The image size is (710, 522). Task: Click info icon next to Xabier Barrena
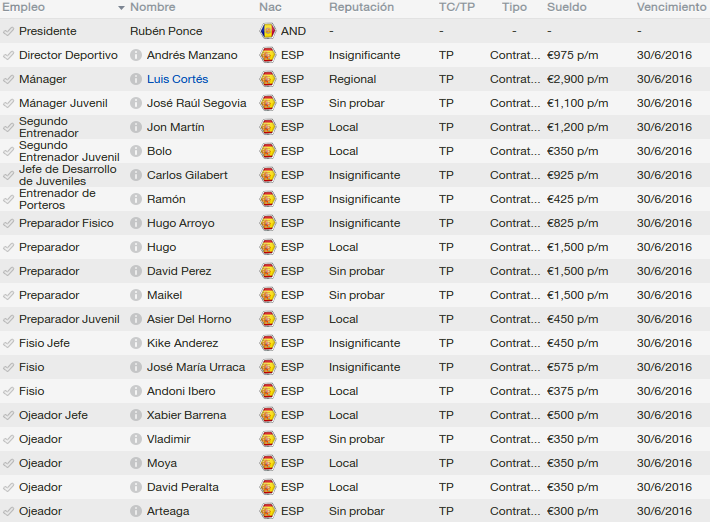[x=135, y=415]
